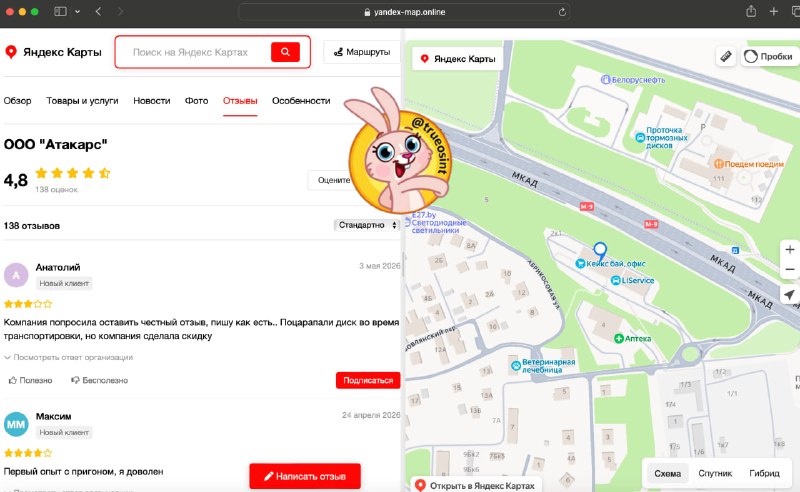The width and height of the screenshot is (800, 492).
Task: Open the Стандартно sort dropdown
Action: 366,225
